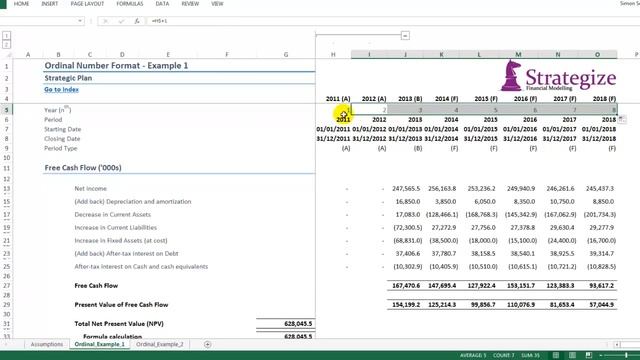Show outline level 1 columns
The image size is (640, 360).
7,36
